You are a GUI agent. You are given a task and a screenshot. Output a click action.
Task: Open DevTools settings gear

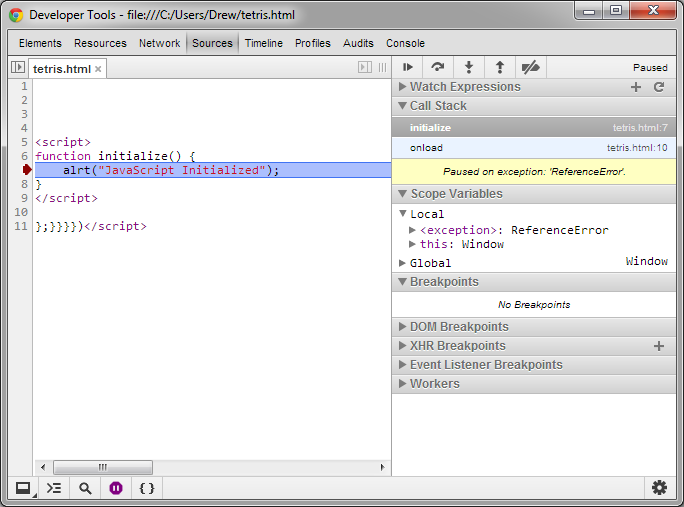659,488
